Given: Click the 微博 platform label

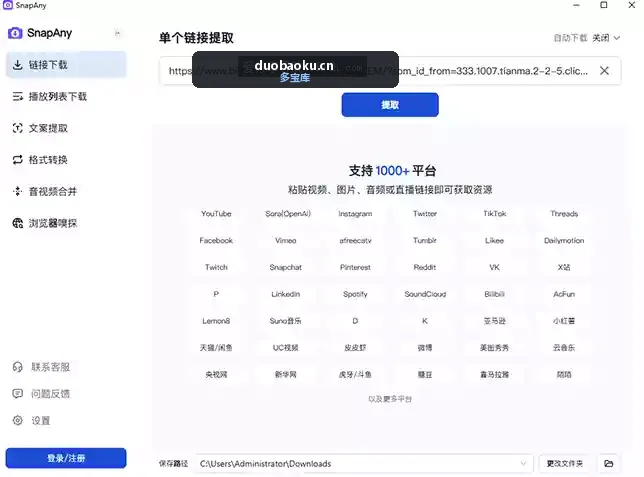Looking at the screenshot, I should tap(425, 348).
